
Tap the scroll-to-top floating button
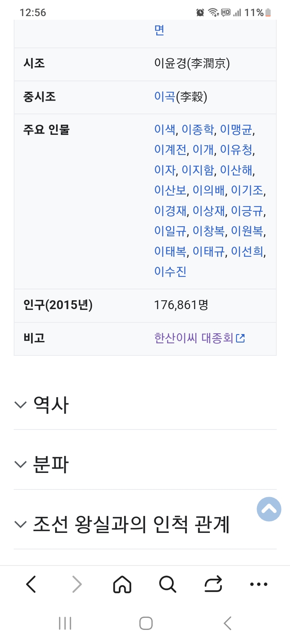[269, 509]
